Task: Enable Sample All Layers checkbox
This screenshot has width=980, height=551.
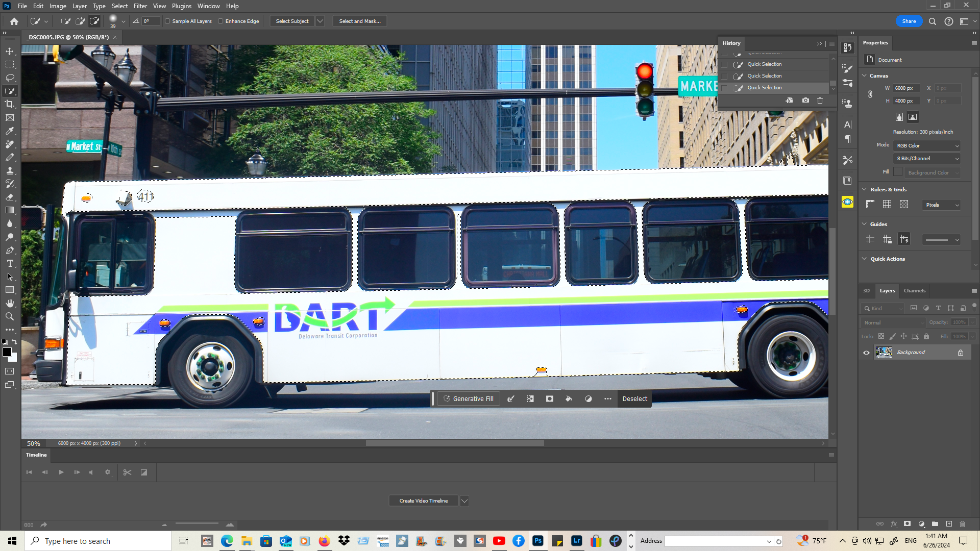Action: click(x=167, y=21)
